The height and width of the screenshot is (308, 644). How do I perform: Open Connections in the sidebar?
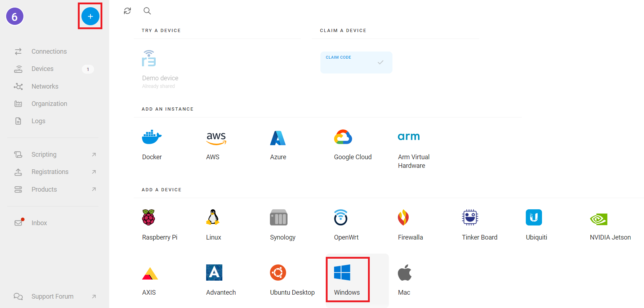49,52
